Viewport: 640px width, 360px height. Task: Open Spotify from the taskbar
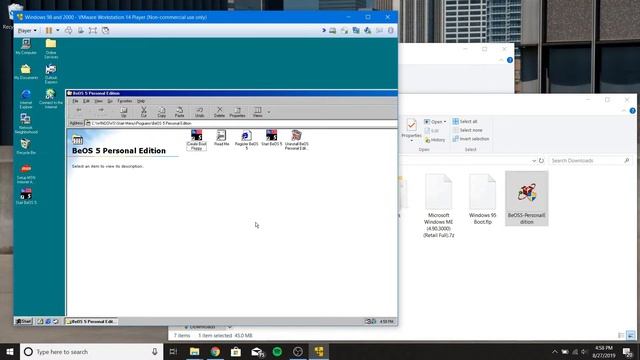coord(277,351)
